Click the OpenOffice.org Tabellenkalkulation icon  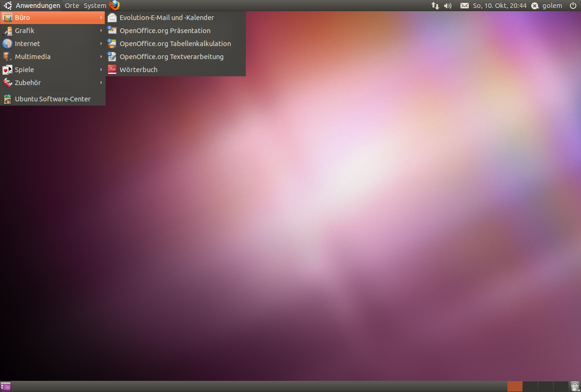(x=112, y=44)
